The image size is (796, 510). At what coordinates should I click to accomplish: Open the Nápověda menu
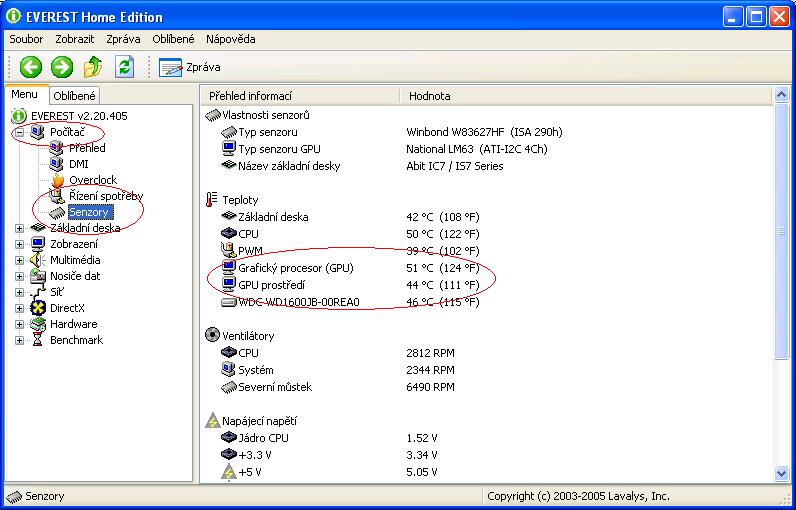tap(230, 39)
